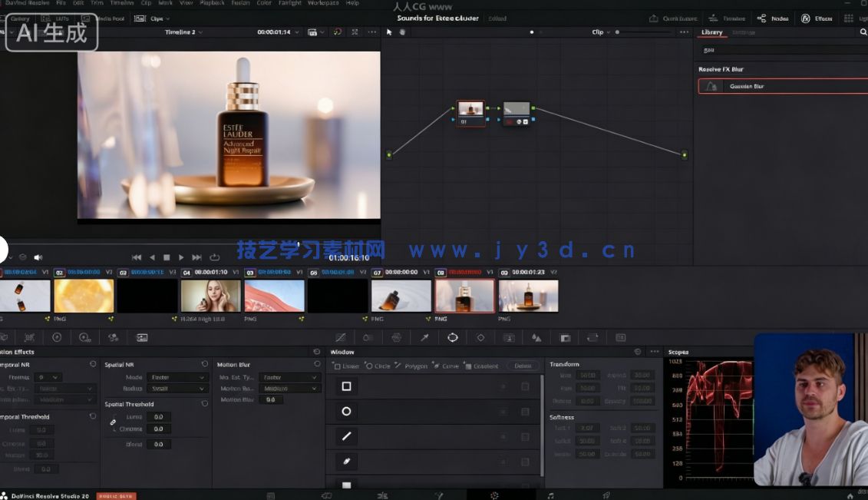Toggle Luma-Chroma link in Spatial Threshold

click(114, 422)
